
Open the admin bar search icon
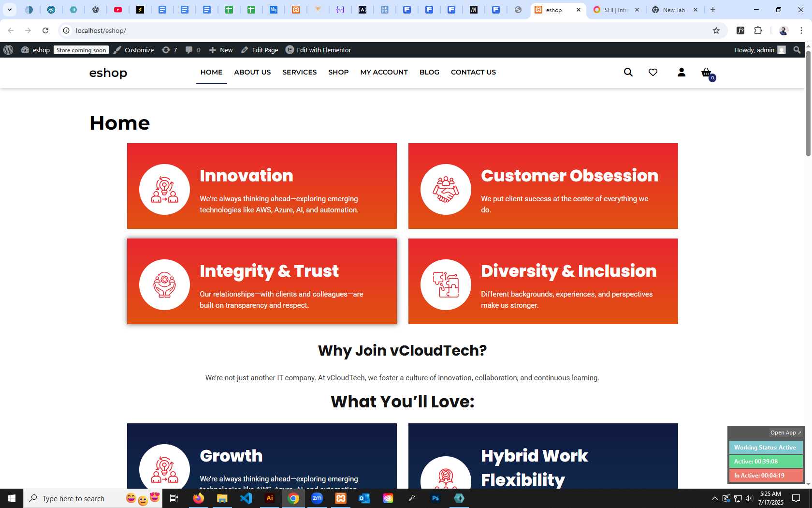pyautogui.click(x=797, y=50)
